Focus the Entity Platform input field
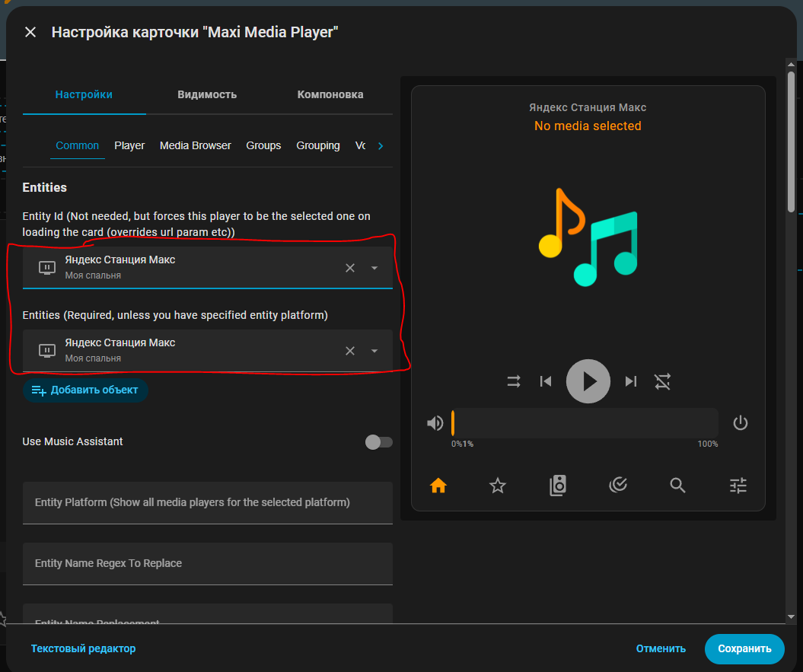The width and height of the screenshot is (803, 672). (207, 502)
